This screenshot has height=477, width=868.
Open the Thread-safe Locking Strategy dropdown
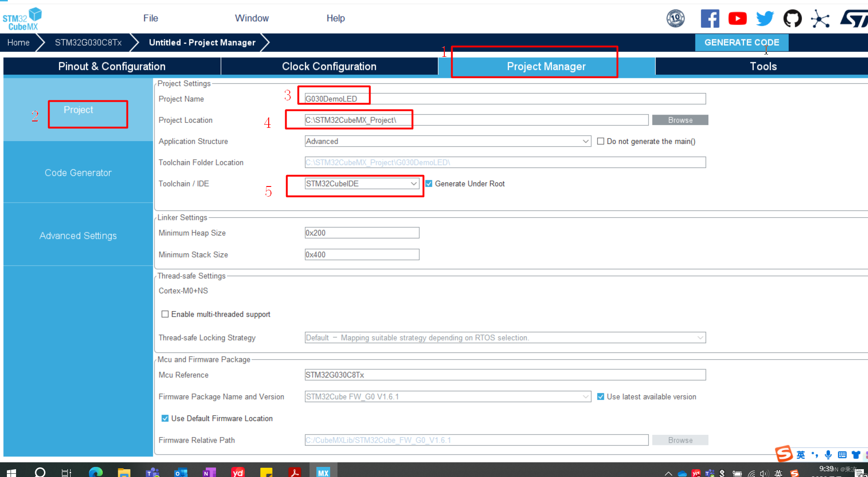pos(505,338)
